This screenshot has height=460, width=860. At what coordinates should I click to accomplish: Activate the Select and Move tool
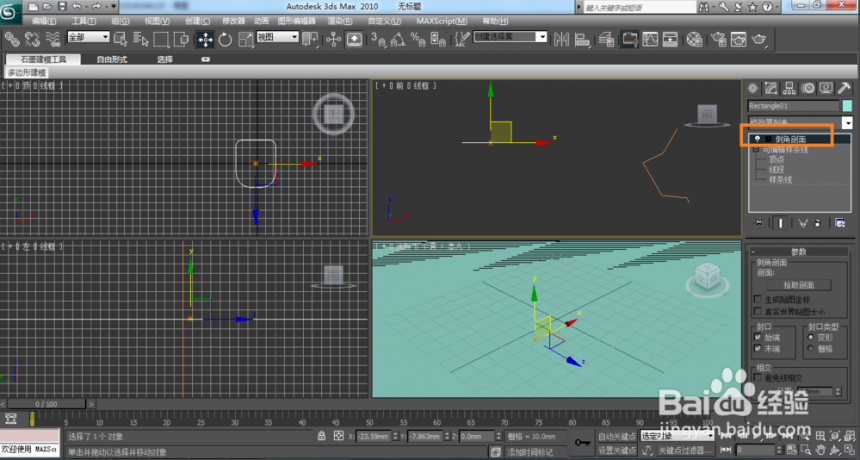click(206, 39)
